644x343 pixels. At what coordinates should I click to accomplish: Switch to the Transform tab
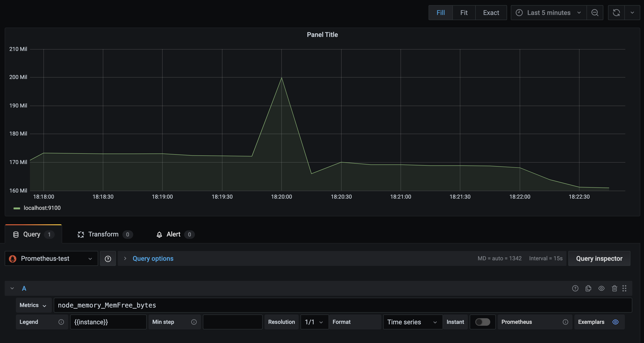click(103, 234)
